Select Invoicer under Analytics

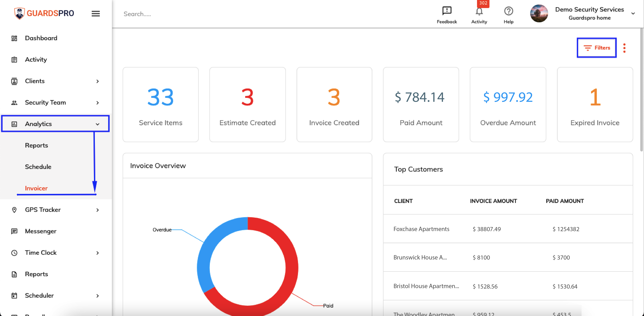36,188
